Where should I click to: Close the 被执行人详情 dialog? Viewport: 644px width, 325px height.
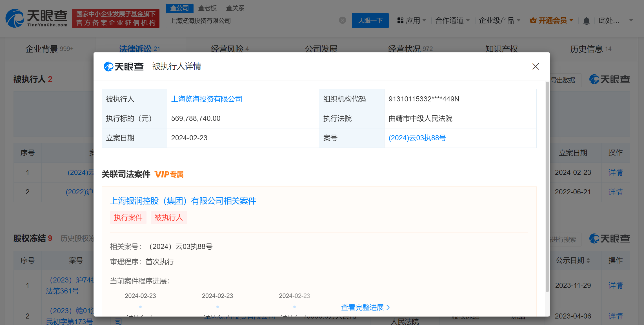[536, 66]
